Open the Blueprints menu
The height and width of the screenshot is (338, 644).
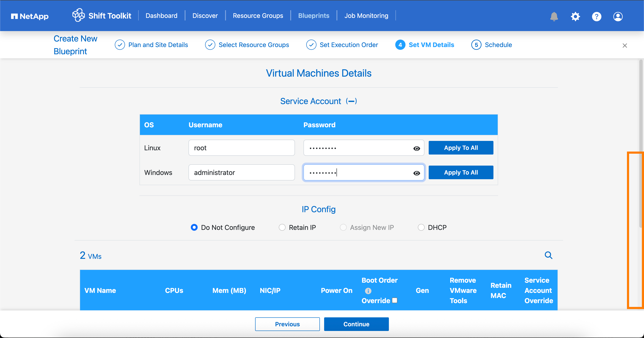coord(313,16)
